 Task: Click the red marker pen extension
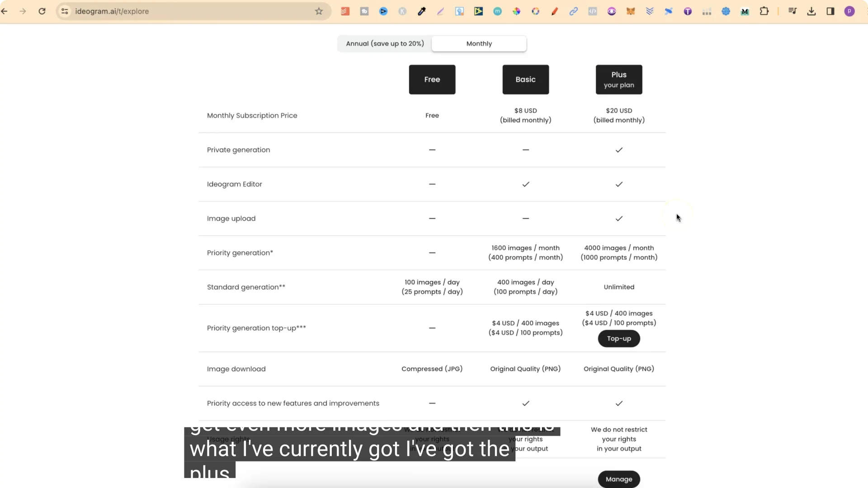coord(555,11)
